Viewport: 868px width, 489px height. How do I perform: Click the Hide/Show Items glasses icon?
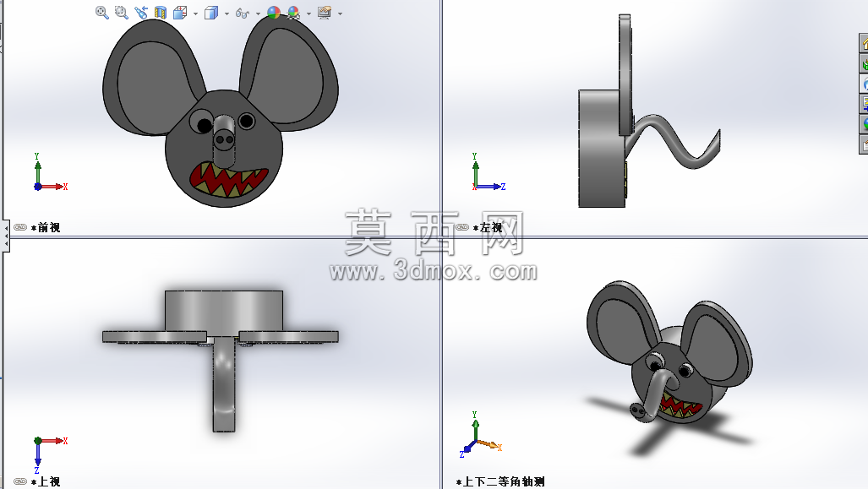click(242, 14)
